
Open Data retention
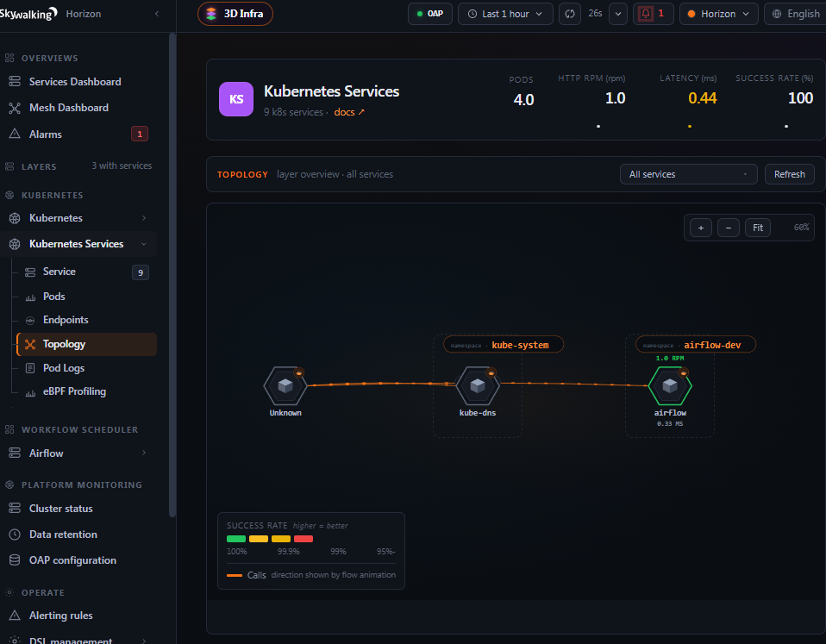click(x=63, y=535)
